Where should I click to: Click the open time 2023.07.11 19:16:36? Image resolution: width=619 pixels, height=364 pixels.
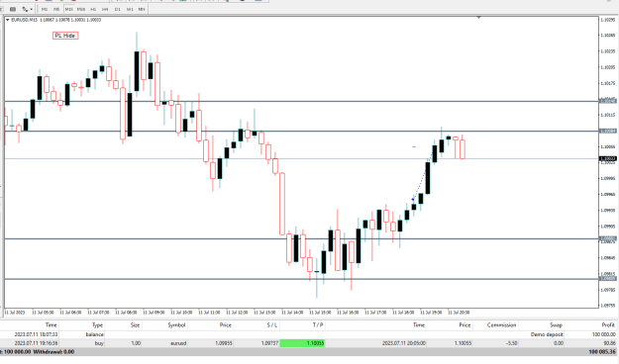point(36,343)
